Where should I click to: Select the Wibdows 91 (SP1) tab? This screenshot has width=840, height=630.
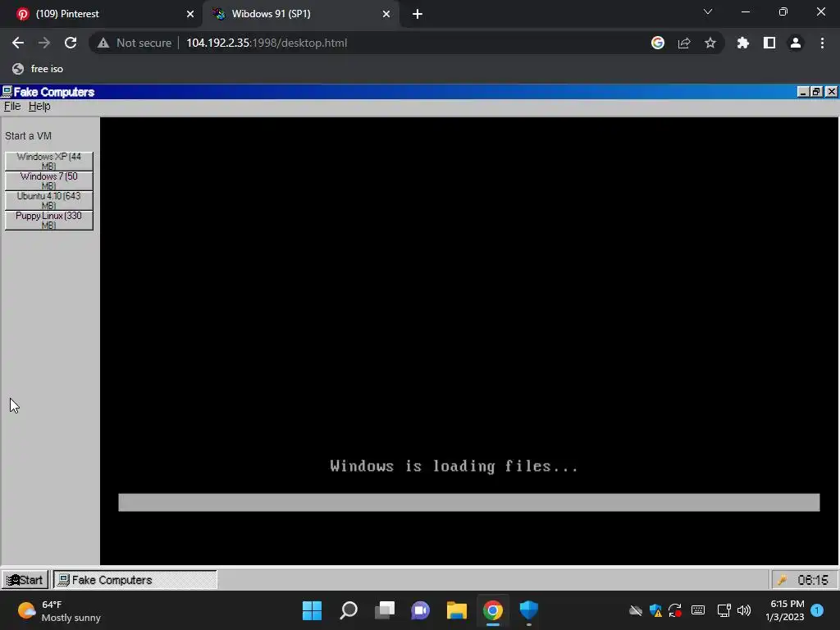300,14
